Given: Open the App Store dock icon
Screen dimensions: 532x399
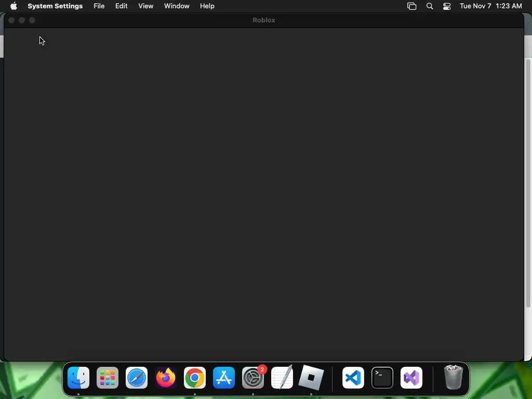Looking at the screenshot, I should point(224,378).
